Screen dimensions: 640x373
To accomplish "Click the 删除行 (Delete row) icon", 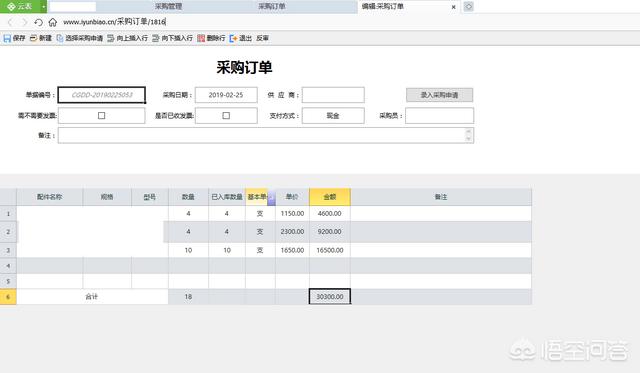I will (x=201, y=38).
